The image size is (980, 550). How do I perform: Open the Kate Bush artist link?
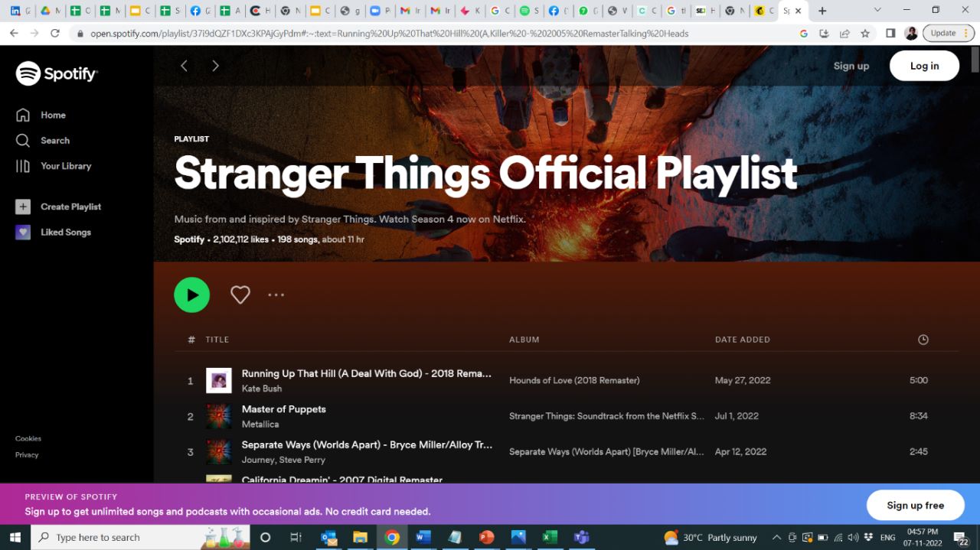262,389
